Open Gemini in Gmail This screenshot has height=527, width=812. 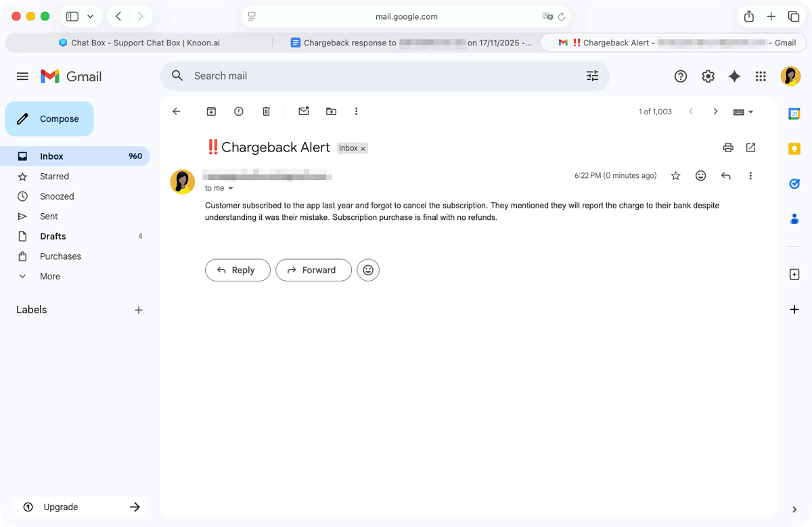tap(734, 76)
